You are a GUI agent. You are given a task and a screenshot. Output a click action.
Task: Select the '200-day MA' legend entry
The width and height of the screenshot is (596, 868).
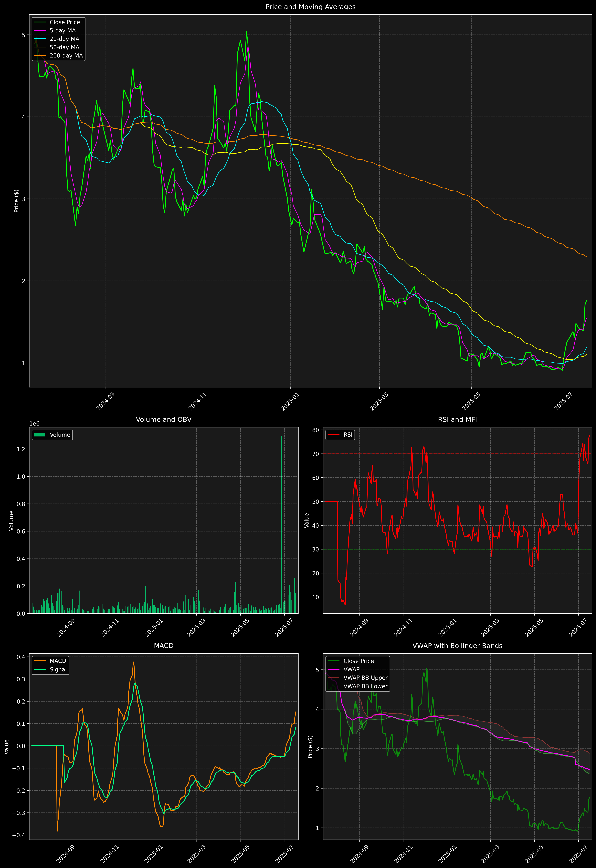(x=66, y=56)
